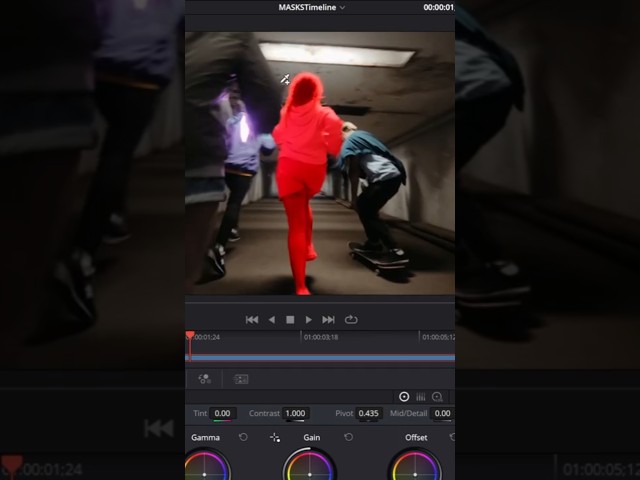Click the Offset label

(416, 438)
